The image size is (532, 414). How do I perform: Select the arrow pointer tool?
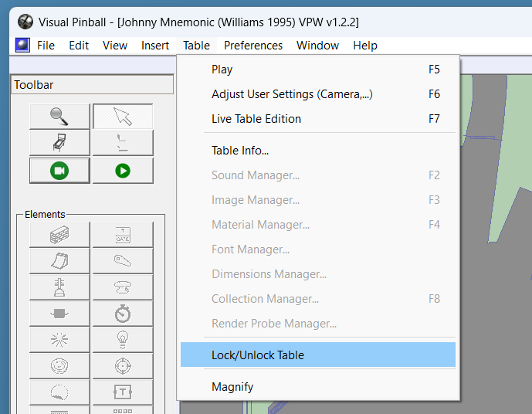click(123, 117)
